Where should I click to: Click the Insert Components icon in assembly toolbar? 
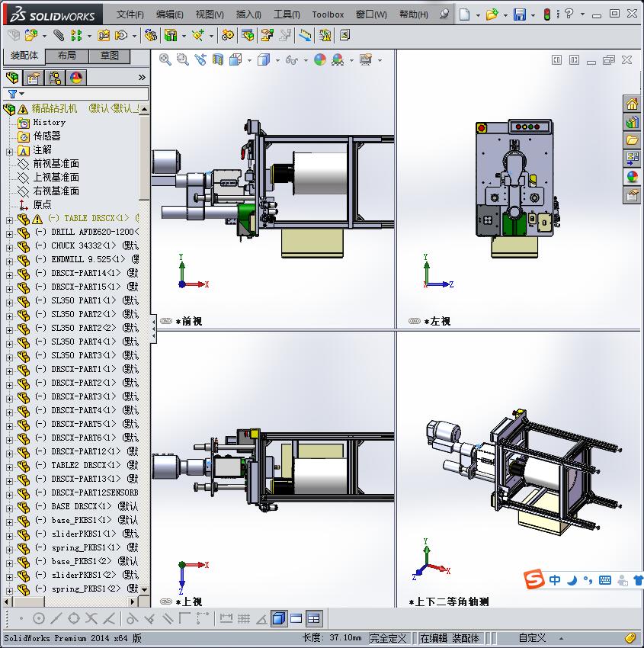click(31, 36)
